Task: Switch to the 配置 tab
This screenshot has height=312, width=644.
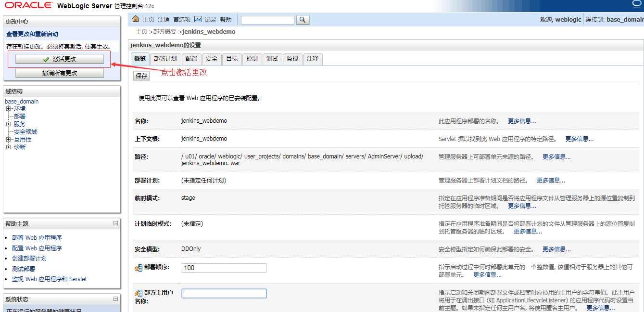Action: (x=191, y=59)
